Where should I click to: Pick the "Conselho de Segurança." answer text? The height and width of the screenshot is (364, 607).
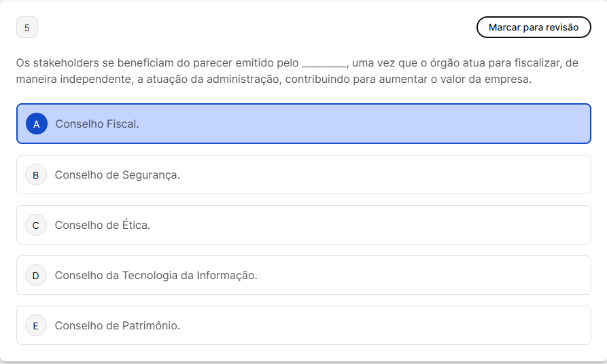click(x=117, y=175)
